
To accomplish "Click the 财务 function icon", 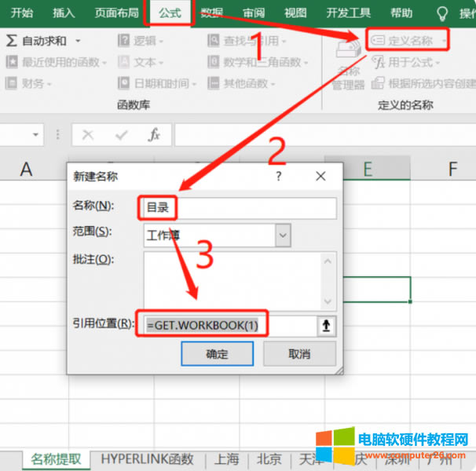I will (x=11, y=83).
